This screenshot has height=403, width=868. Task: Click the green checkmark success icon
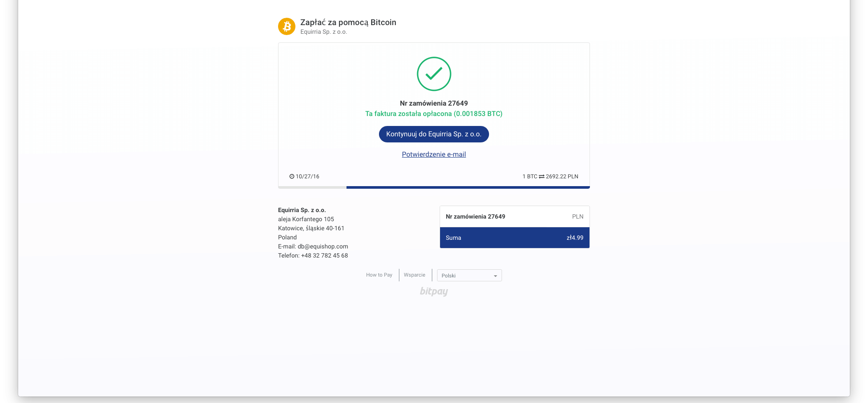pos(434,74)
